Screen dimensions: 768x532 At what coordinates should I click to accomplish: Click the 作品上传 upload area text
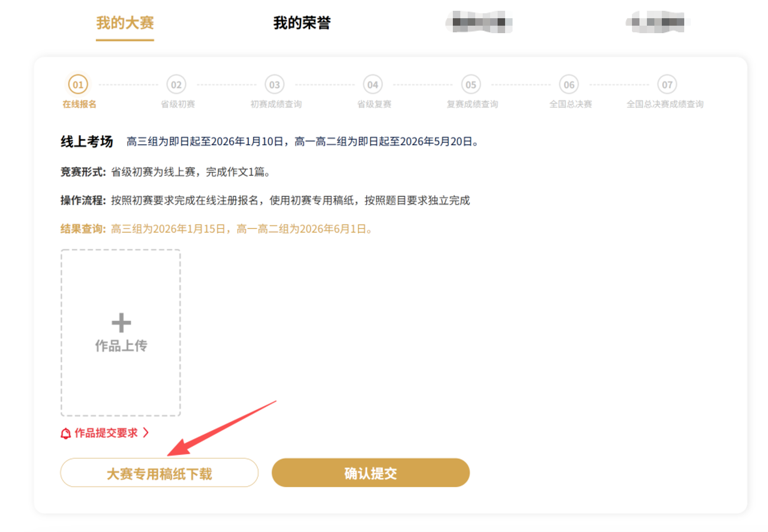121,346
